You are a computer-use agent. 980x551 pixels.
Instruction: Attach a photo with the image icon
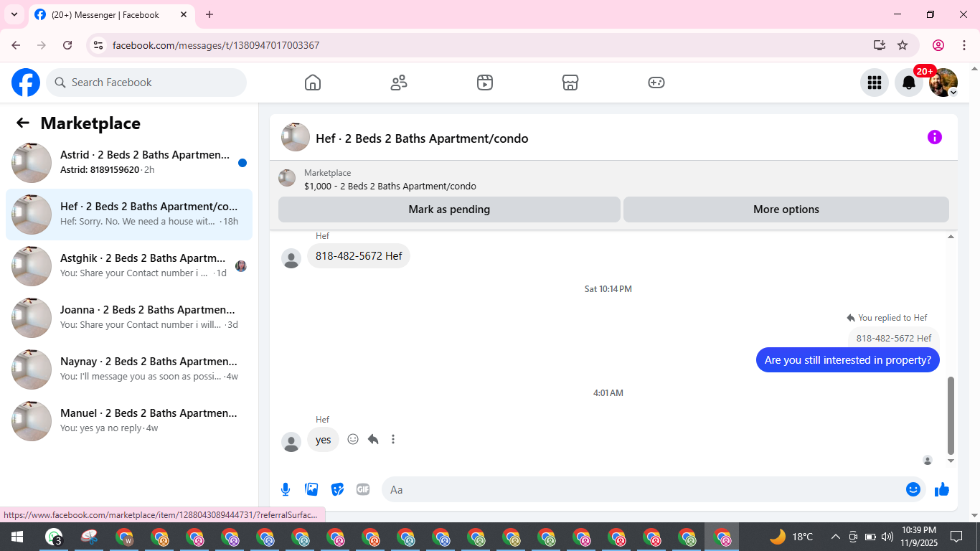[x=311, y=489]
